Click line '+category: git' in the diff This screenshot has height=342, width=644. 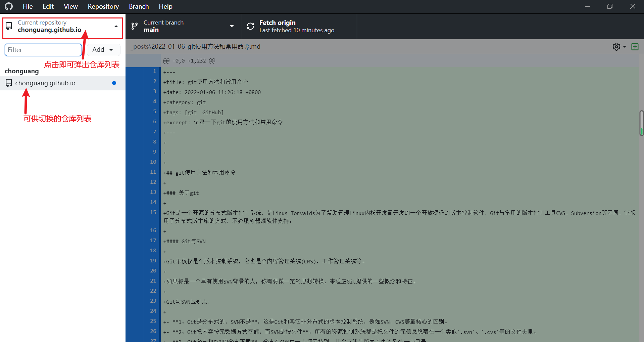click(185, 102)
